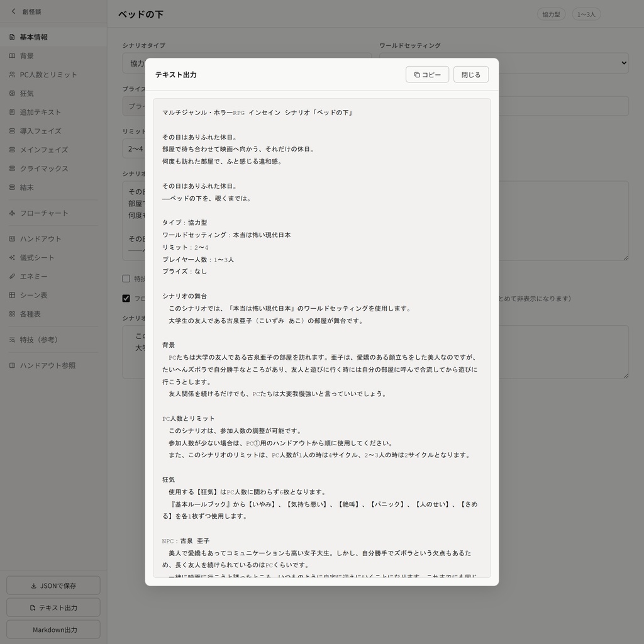Click the 協力型 tag in header
644x644 pixels.
(x=551, y=14)
